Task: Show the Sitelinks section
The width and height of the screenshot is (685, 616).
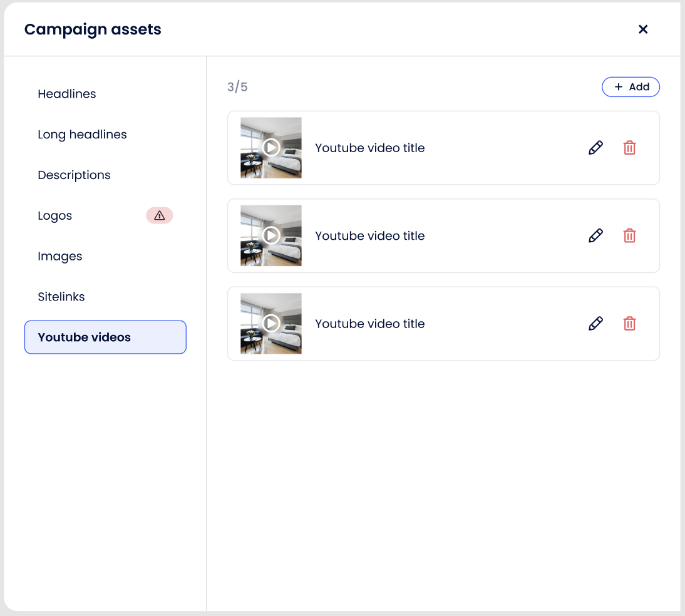Action: pos(61,297)
